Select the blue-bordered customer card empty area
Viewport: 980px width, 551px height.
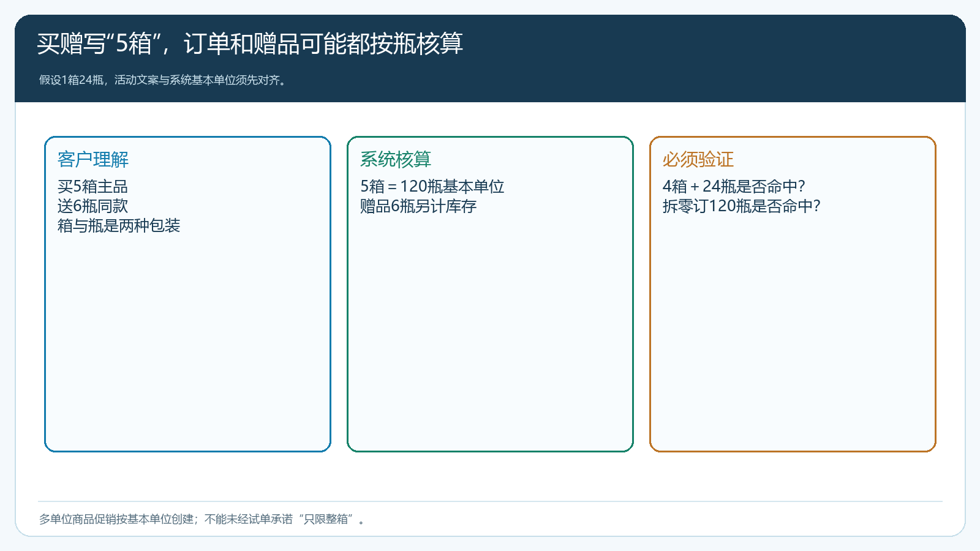coord(187,343)
